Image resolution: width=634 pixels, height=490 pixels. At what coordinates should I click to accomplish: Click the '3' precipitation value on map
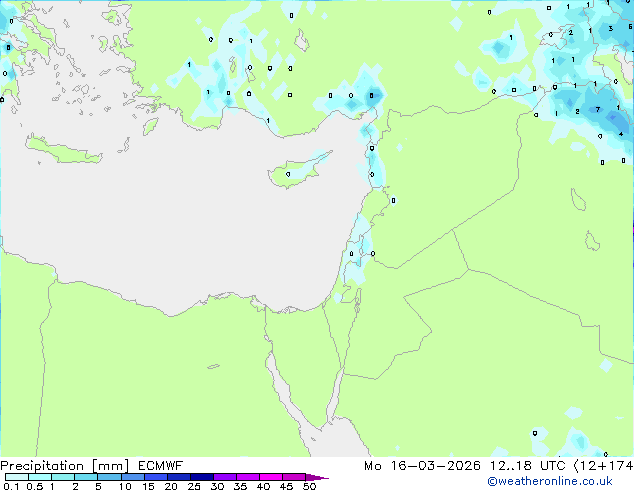pos(611,28)
